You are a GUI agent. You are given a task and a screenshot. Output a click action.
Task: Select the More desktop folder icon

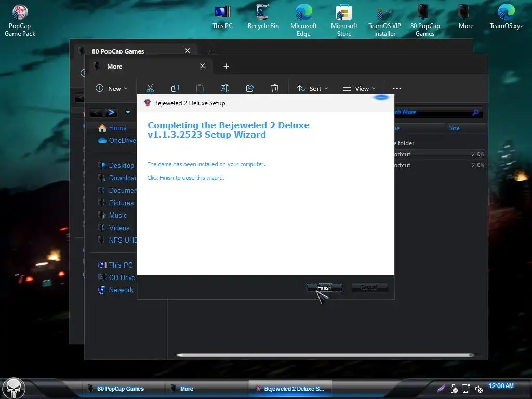tap(466, 17)
